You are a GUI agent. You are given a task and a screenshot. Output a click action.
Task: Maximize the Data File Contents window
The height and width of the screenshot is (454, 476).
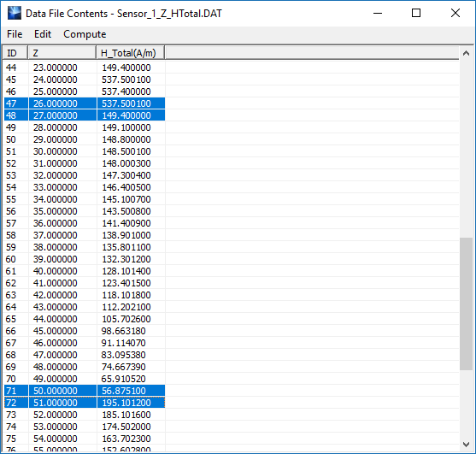[416, 13]
